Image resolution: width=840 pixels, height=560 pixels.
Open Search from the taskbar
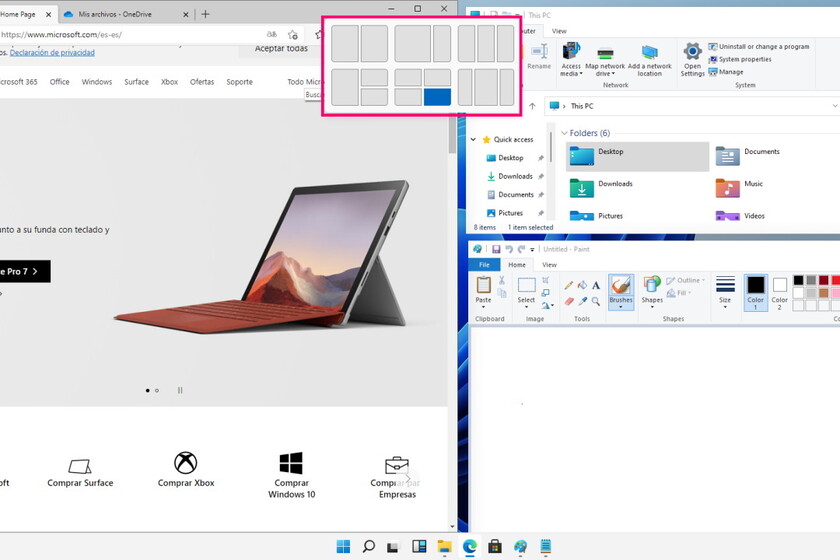[x=369, y=546]
